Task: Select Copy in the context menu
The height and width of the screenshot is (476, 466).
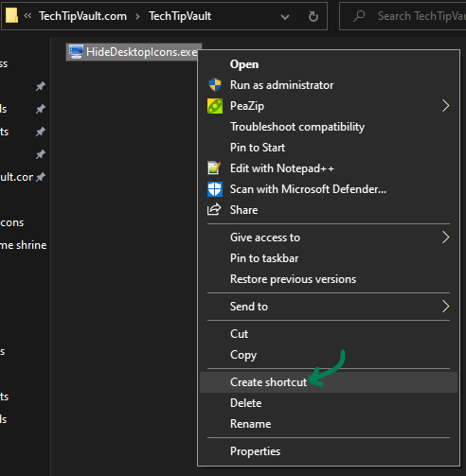Action: click(x=329, y=355)
